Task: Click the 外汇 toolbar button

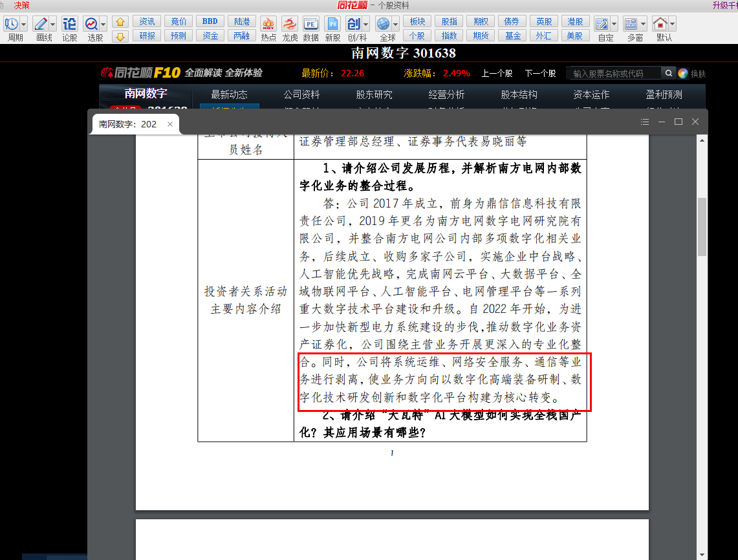Action: [543, 36]
